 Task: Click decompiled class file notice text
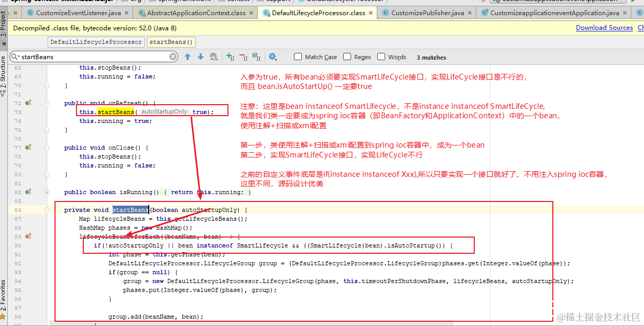[x=95, y=28]
